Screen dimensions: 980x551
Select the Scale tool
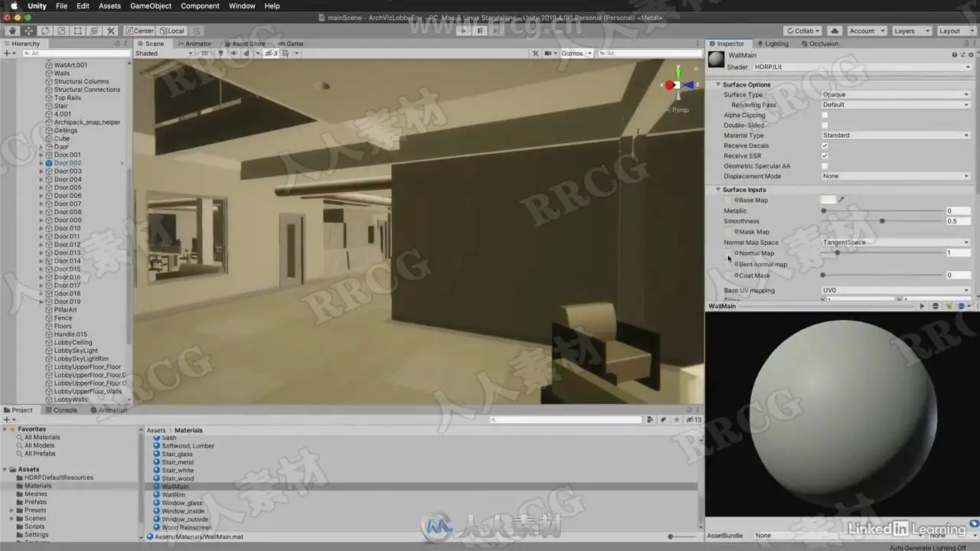pos(61,31)
